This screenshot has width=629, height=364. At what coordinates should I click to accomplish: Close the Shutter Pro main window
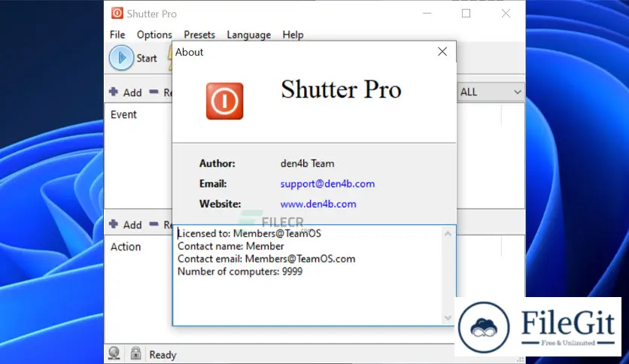click(506, 14)
